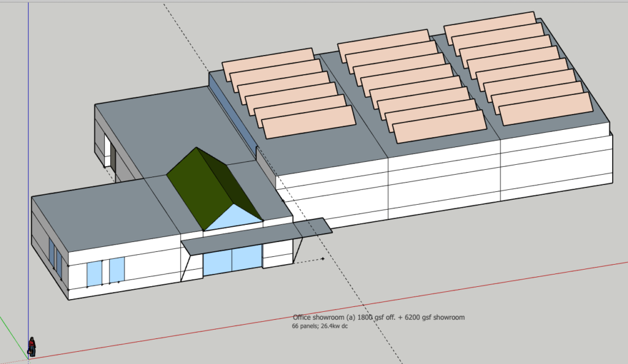Select the left front window of the office wing
Viewport: 628px width, 364px height.
(94, 273)
